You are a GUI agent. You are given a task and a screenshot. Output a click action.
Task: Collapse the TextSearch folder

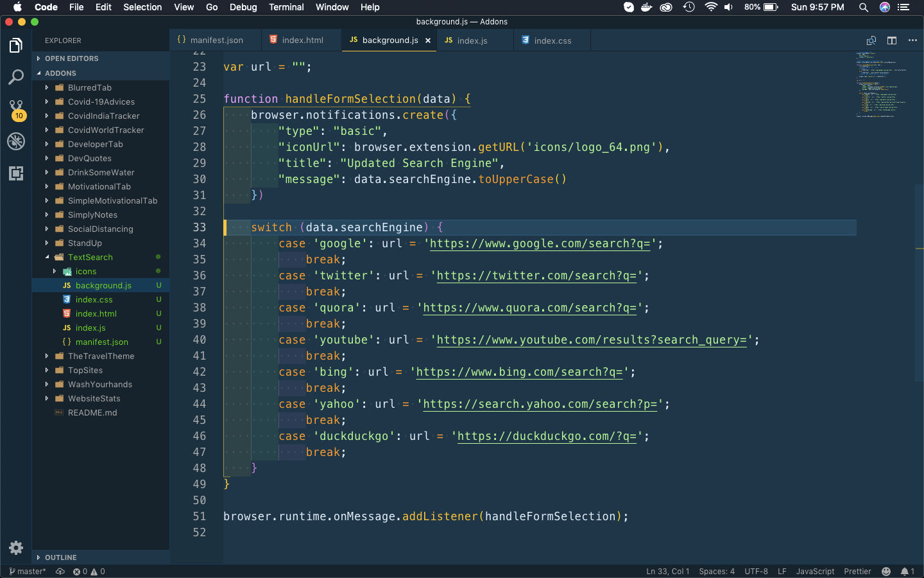(x=101, y=257)
